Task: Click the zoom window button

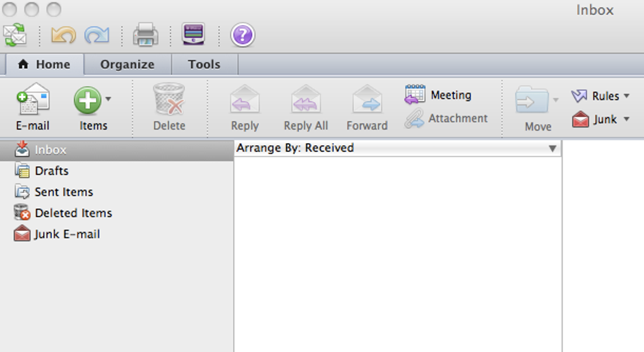Action: (54, 9)
